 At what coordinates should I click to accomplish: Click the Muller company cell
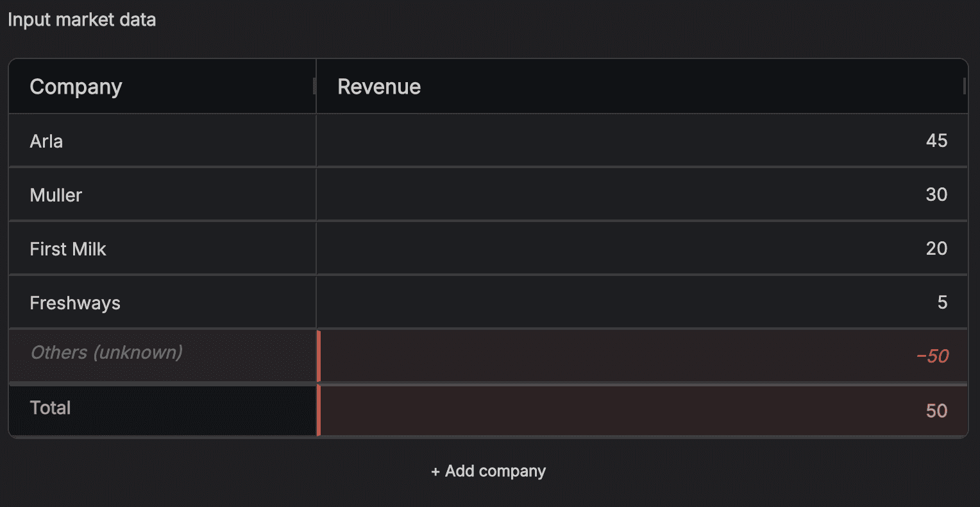coord(162,195)
